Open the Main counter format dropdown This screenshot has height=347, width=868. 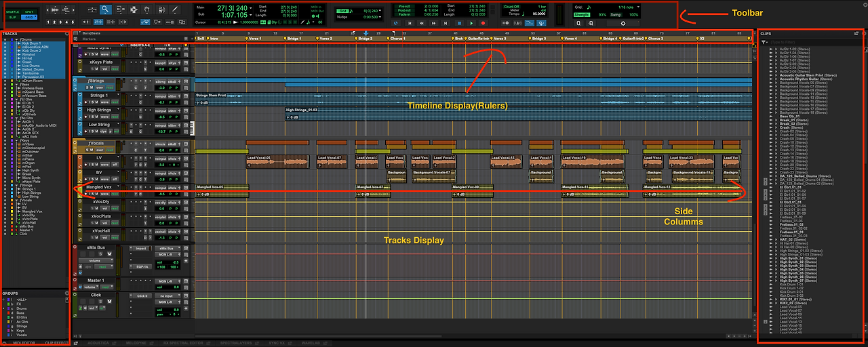(251, 7)
